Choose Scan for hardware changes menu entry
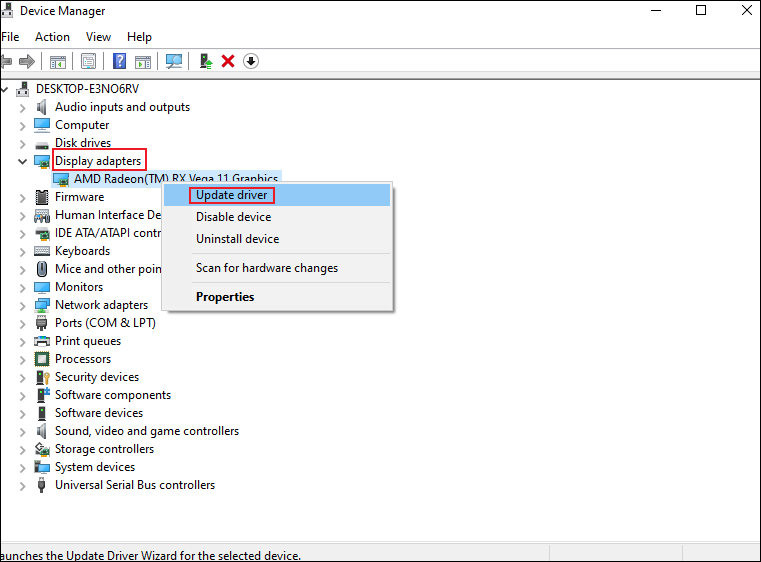This screenshot has height=562, width=761. [277, 268]
